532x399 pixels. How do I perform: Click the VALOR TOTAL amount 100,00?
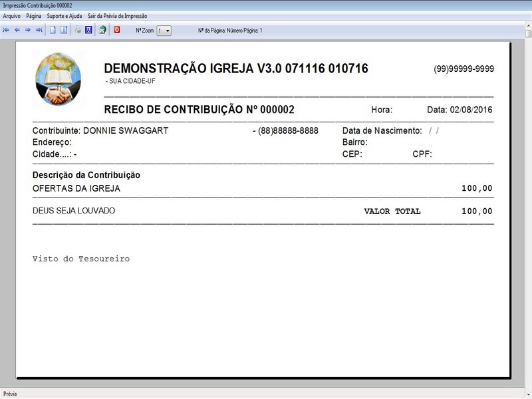point(477,211)
